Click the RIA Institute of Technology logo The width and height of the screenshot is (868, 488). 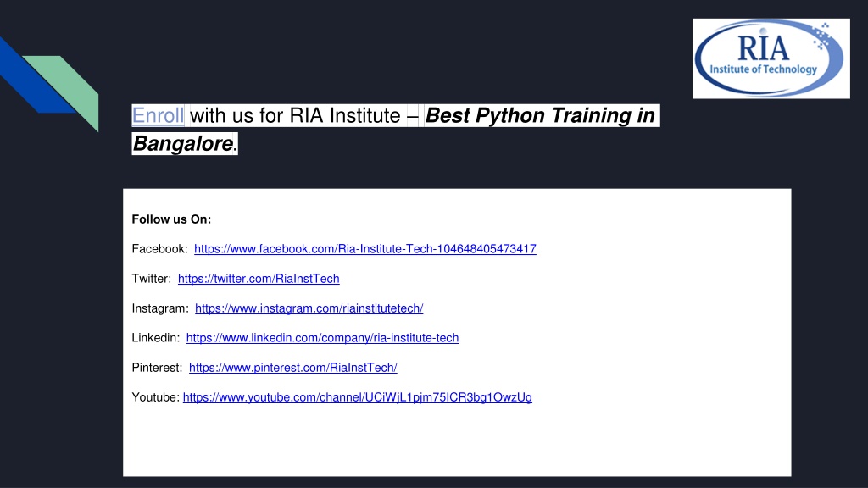click(x=771, y=58)
